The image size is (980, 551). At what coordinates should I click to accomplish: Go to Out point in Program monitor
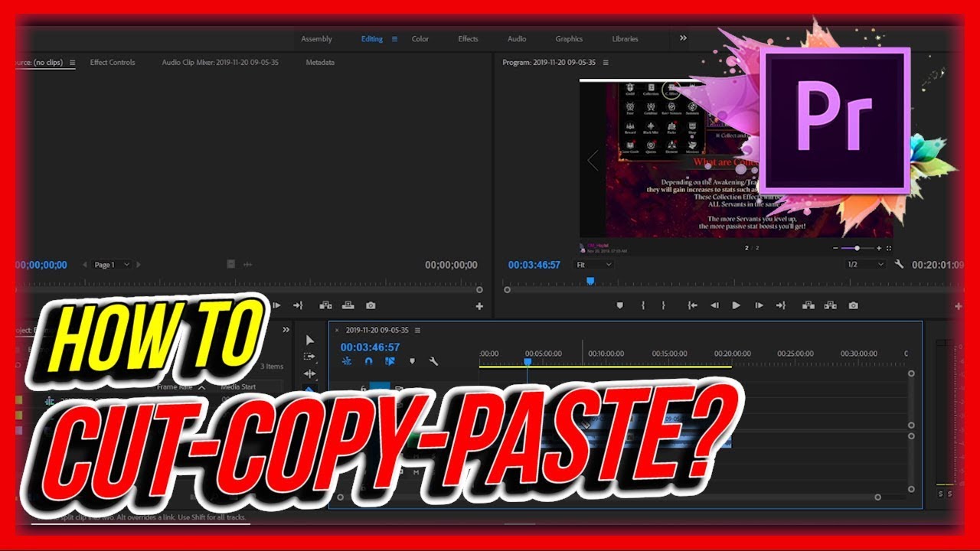(781, 305)
